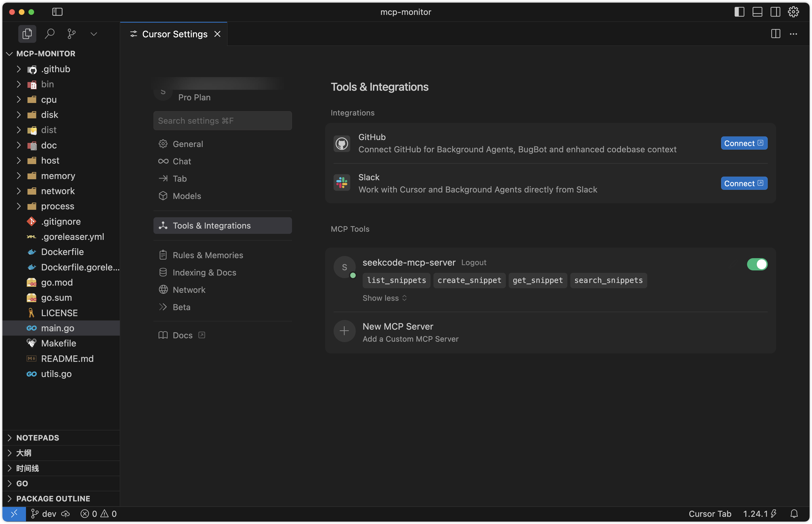Click Go version 1.24.1 status item

[760, 514]
